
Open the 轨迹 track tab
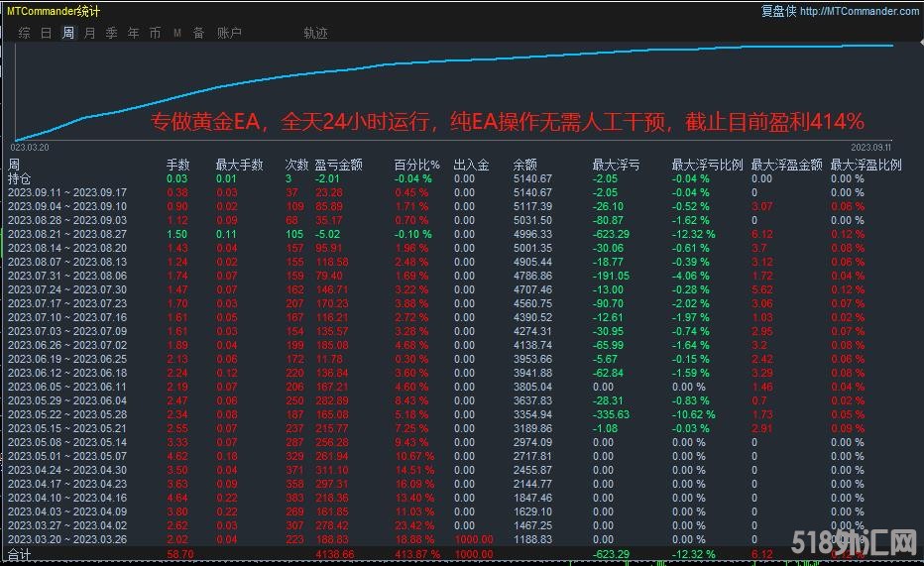[x=315, y=33]
